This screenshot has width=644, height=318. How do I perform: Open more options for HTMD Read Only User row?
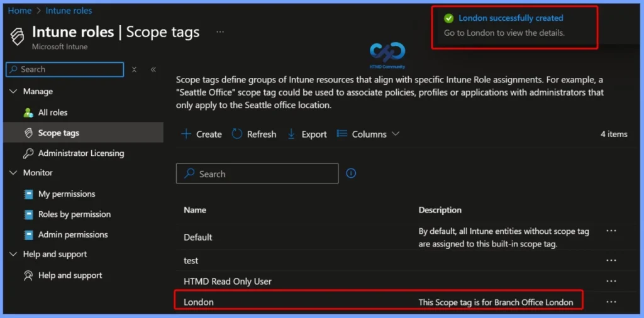coord(611,281)
